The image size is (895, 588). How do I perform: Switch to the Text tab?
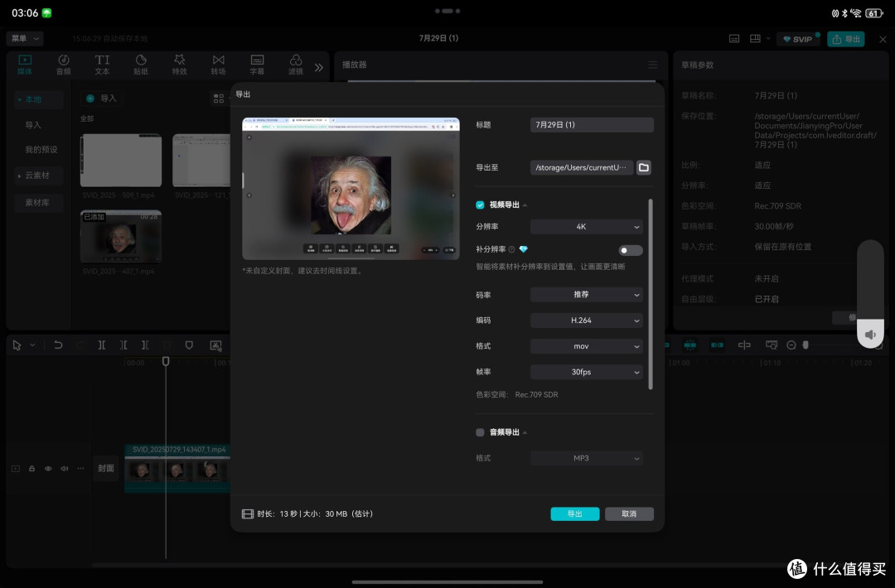point(102,64)
